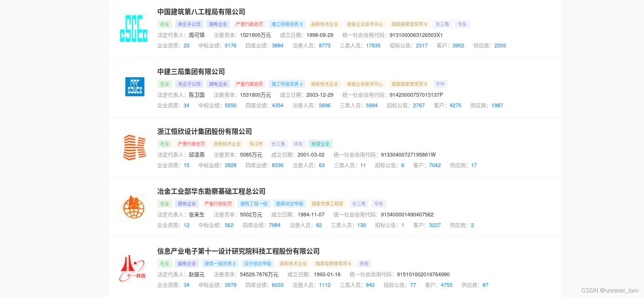Image resolution: width=644 pixels, height=297 pixels.
Task: Open 中国建筑第八工程局有限公司 company page
Action: (201, 12)
